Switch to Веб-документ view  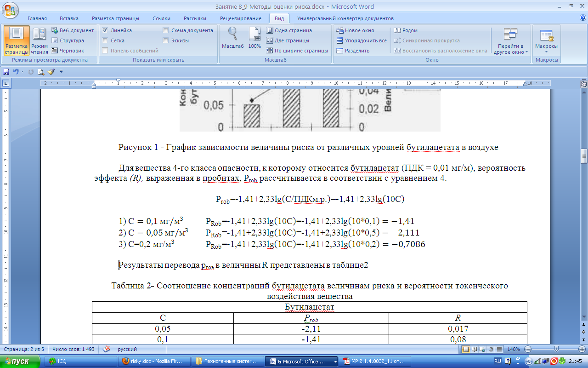pos(73,30)
